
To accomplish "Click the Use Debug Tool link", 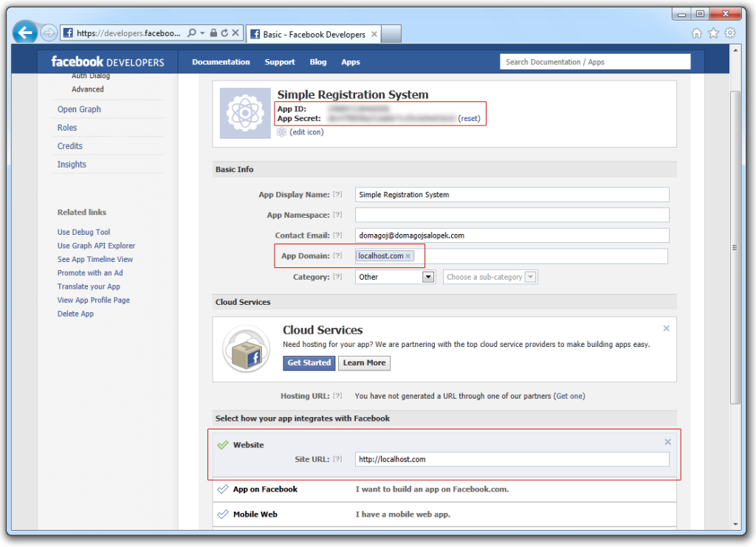I will tap(83, 232).
